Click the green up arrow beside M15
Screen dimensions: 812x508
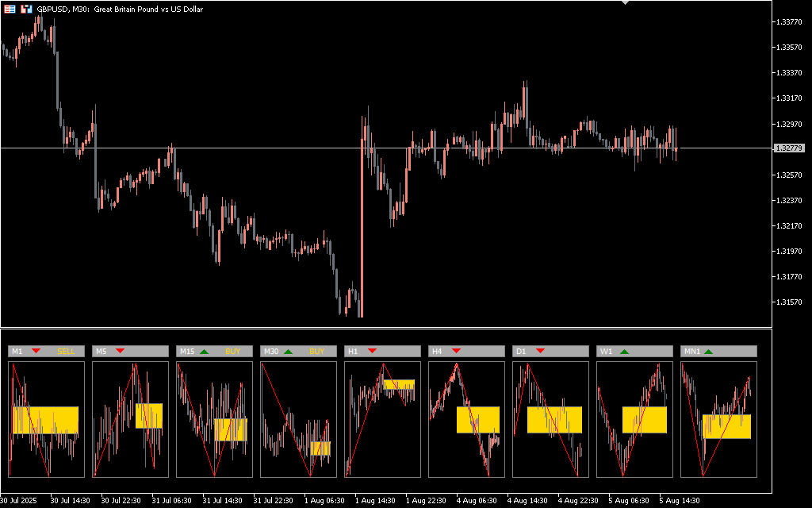click(204, 351)
